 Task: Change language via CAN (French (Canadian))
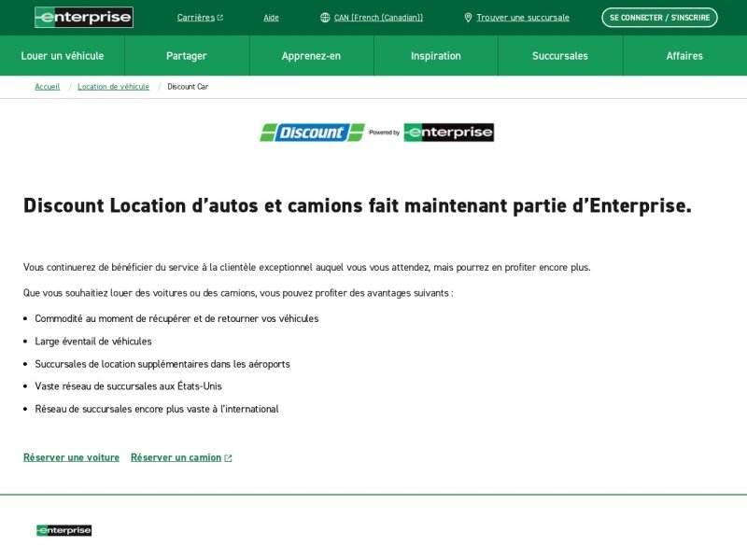[x=378, y=18]
